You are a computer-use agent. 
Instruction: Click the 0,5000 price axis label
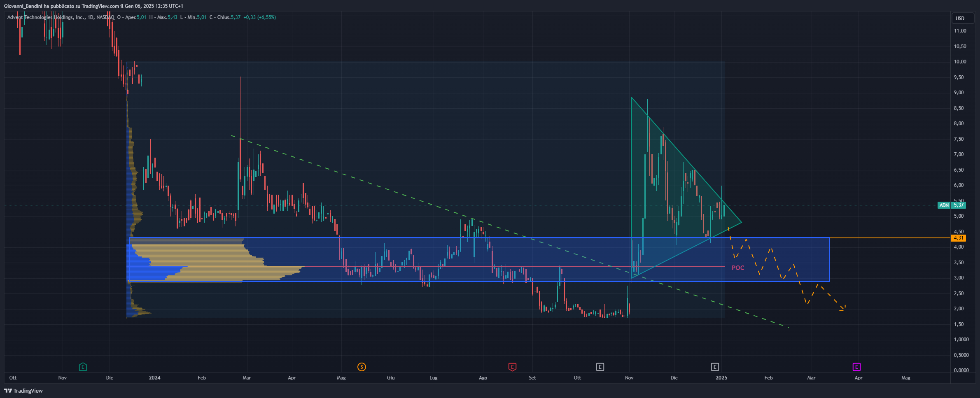[x=961, y=355]
